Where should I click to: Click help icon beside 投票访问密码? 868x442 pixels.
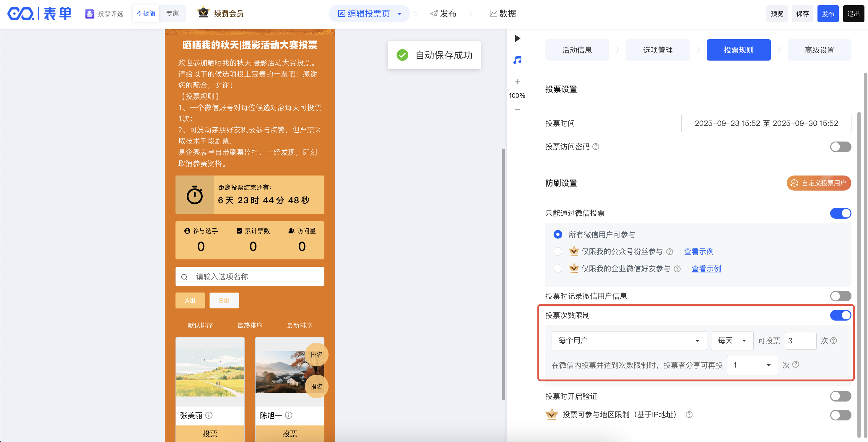coord(596,147)
